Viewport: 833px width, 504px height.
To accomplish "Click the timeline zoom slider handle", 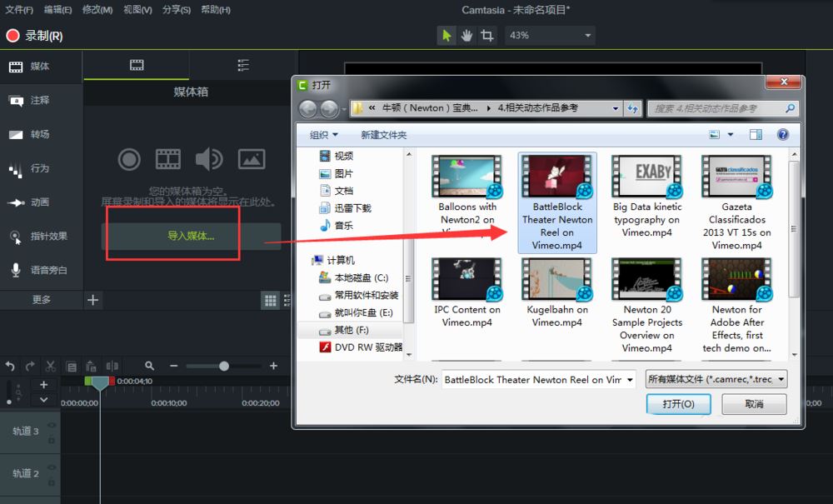I will click(223, 366).
